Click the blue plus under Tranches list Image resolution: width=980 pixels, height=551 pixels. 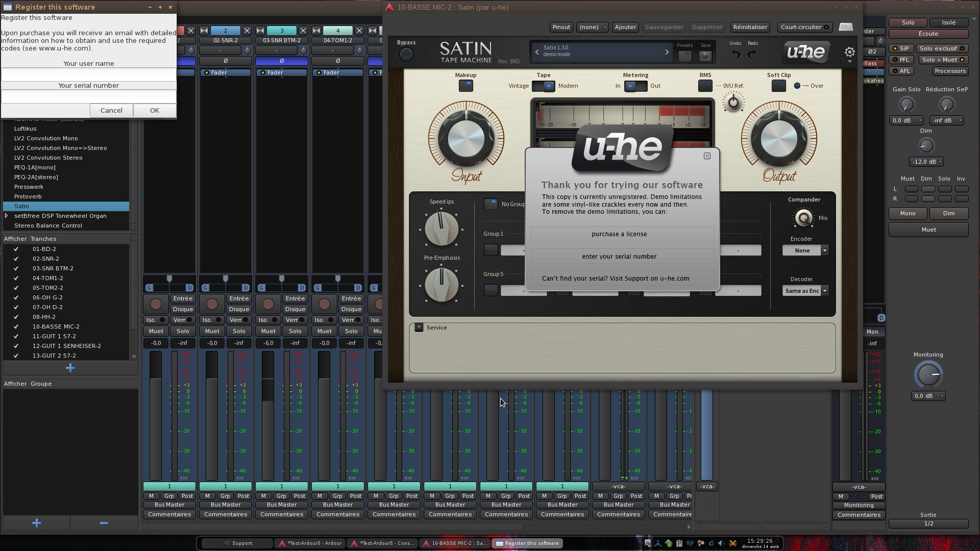70,368
